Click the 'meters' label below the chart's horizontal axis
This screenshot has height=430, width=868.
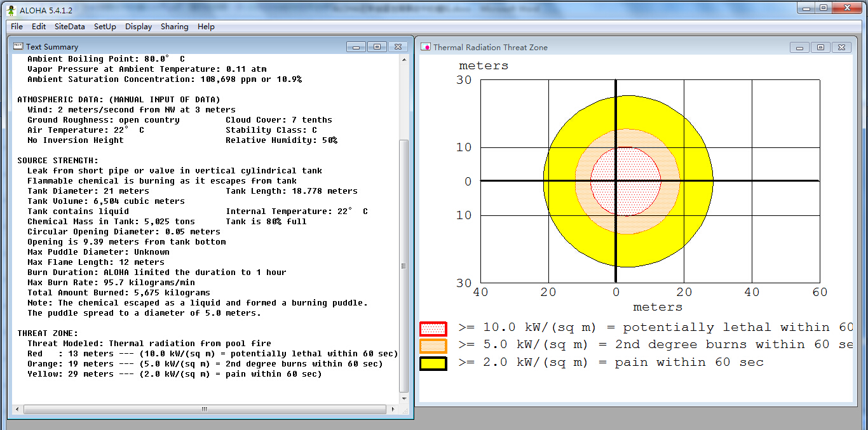click(x=658, y=307)
